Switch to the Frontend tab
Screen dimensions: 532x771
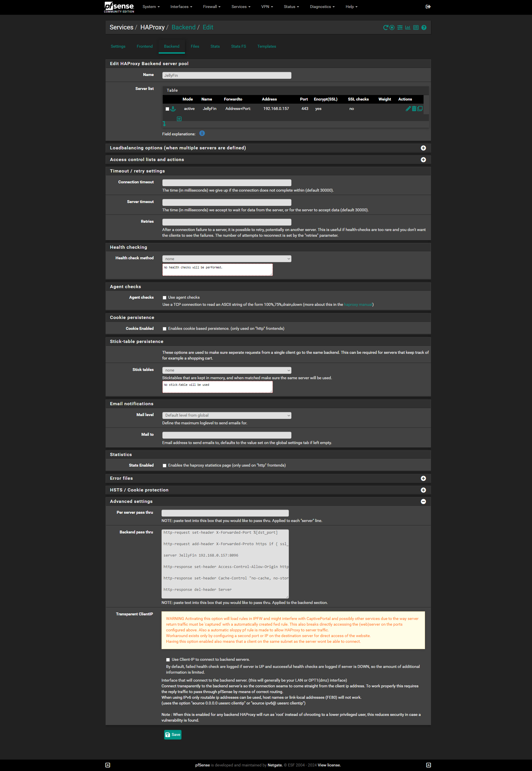tap(145, 46)
